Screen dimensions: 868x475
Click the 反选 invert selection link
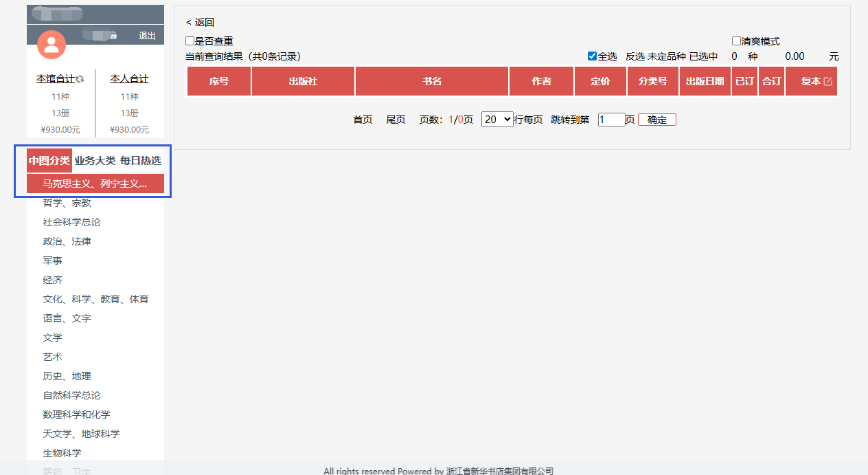(x=635, y=56)
